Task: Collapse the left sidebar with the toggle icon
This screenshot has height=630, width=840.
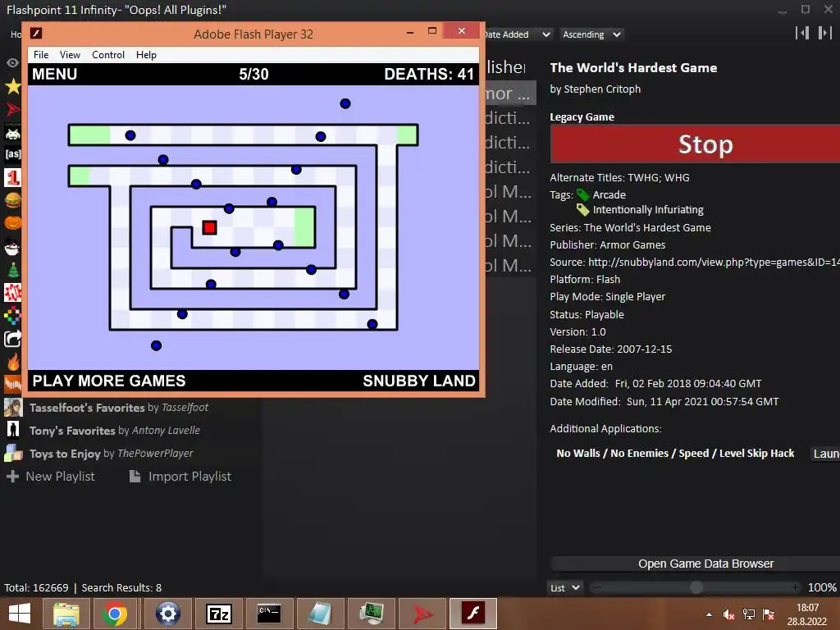Action: [x=802, y=33]
